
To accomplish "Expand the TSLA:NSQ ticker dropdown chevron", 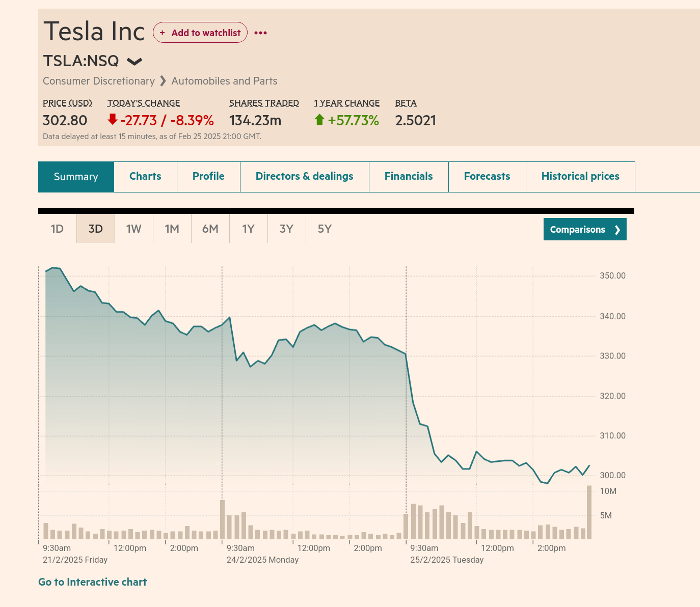I will 134,62.
